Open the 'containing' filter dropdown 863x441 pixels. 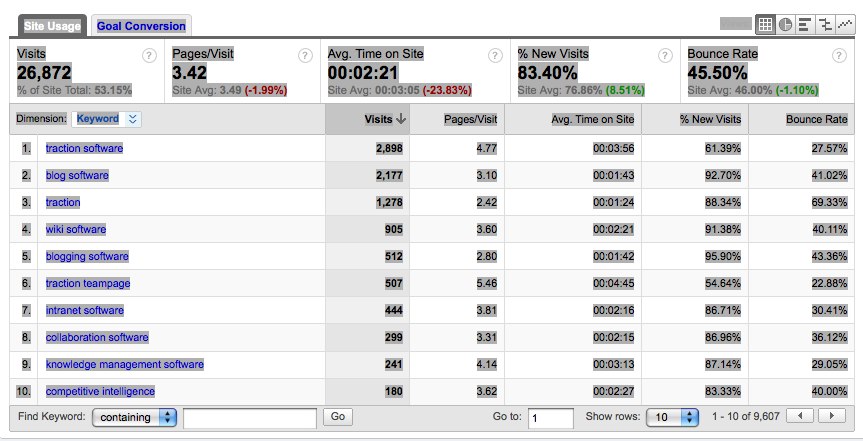coord(134,416)
